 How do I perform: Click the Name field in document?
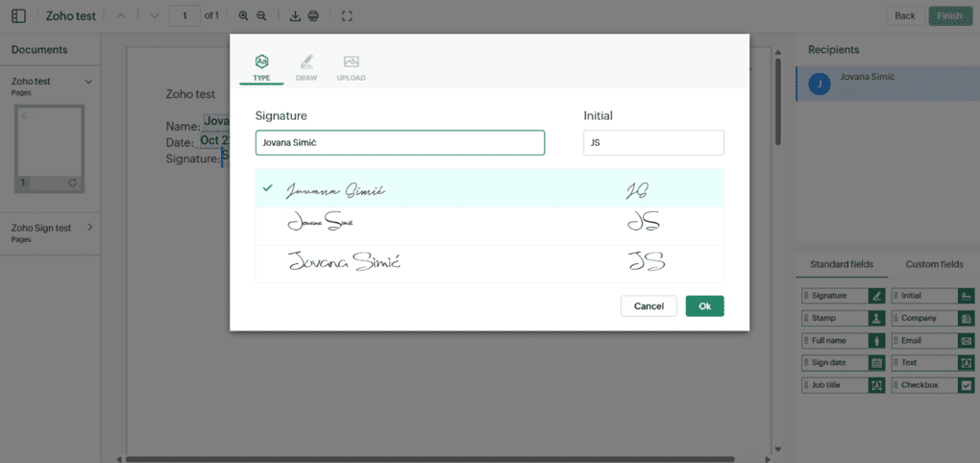[217, 121]
